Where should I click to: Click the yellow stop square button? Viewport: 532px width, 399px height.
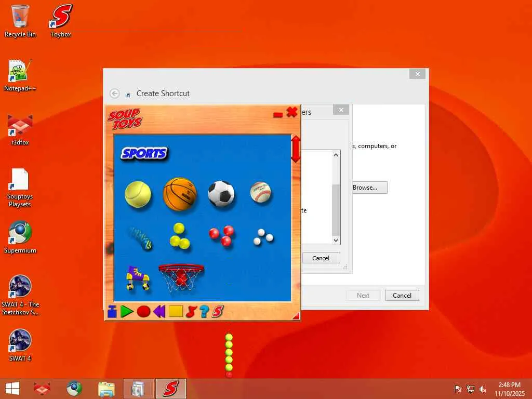pyautogui.click(x=176, y=311)
